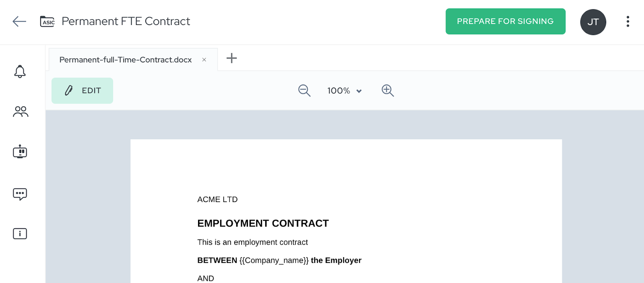Open the JT account avatar
This screenshot has width=644, height=283.
592,22
